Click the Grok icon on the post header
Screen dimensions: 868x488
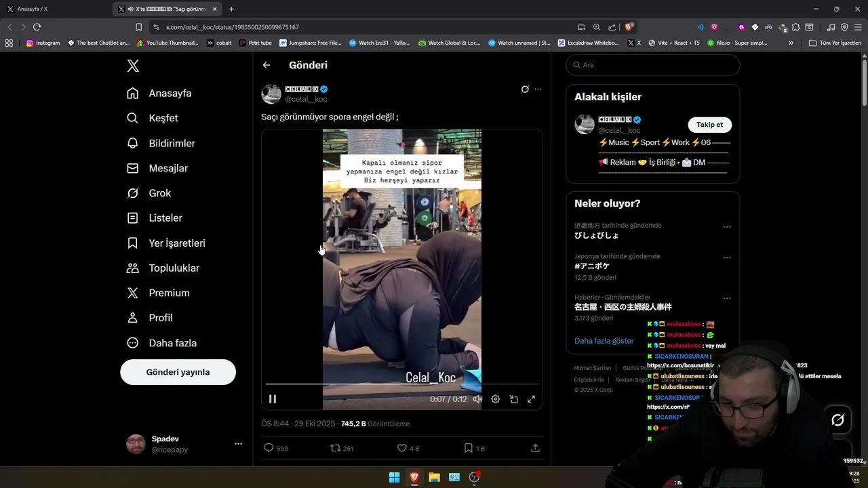coord(525,89)
